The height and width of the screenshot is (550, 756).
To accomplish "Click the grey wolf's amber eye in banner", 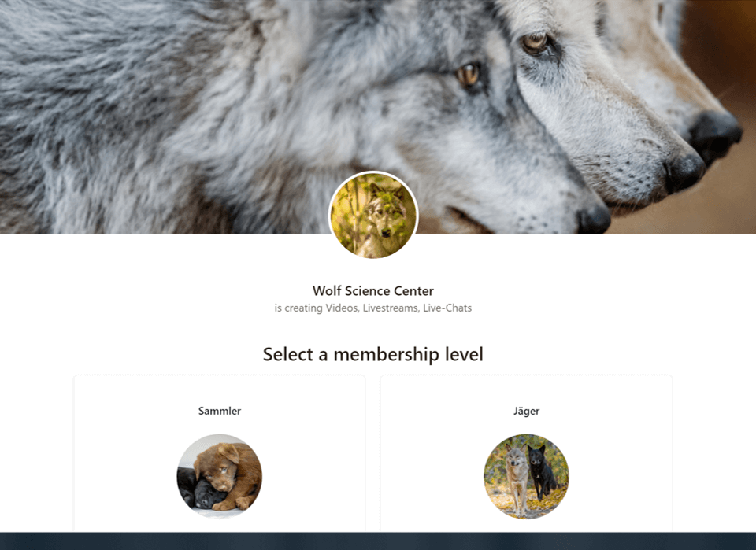I will tap(468, 74).
